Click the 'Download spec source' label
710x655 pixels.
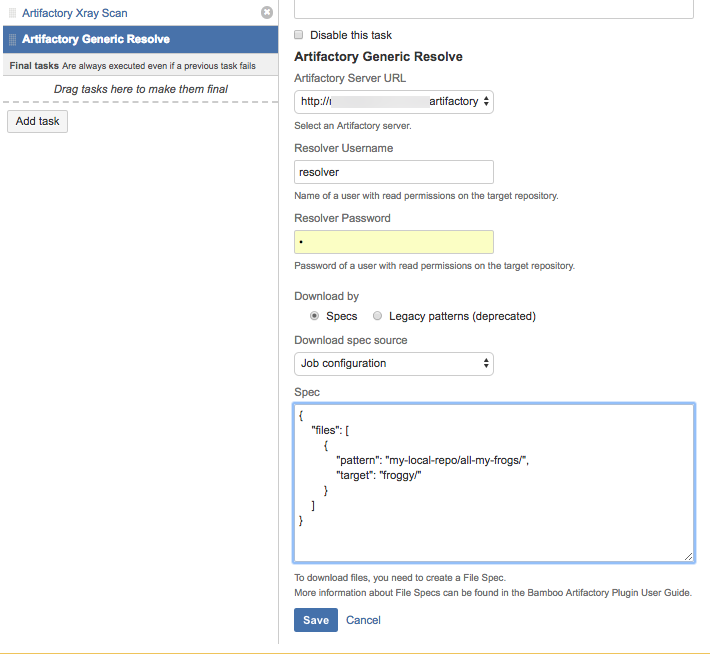(x=351, y=340)
